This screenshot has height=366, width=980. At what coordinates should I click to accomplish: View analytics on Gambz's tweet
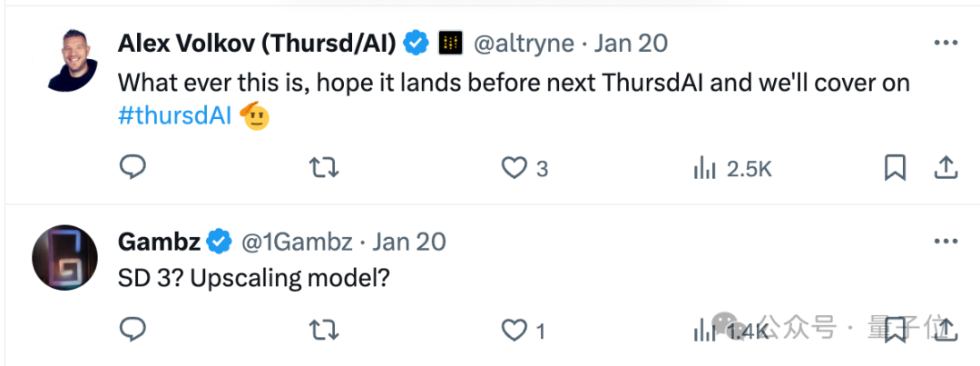[x=704, y=331]
